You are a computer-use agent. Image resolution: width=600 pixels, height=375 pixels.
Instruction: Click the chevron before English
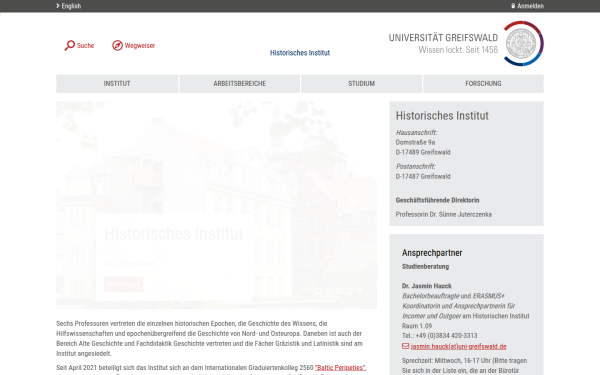click(58, 6)
